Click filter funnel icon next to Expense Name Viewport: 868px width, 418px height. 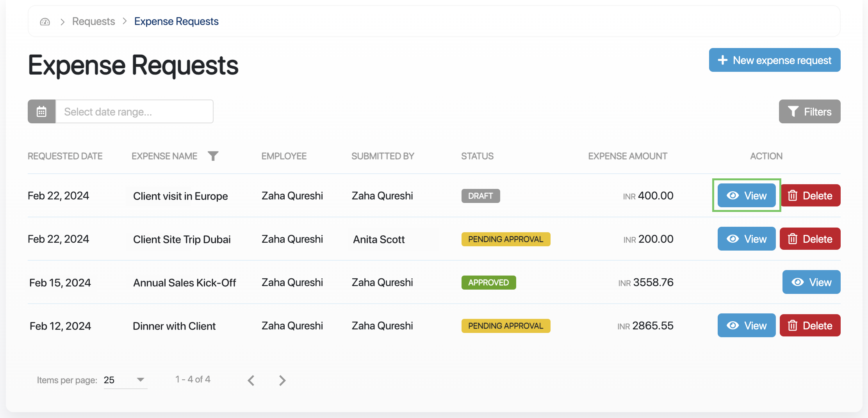pyautogui.click(x=213, y=156)
